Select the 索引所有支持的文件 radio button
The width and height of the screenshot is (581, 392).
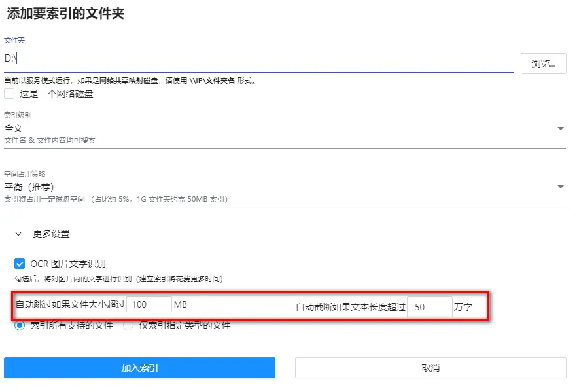tap(20, 325)
